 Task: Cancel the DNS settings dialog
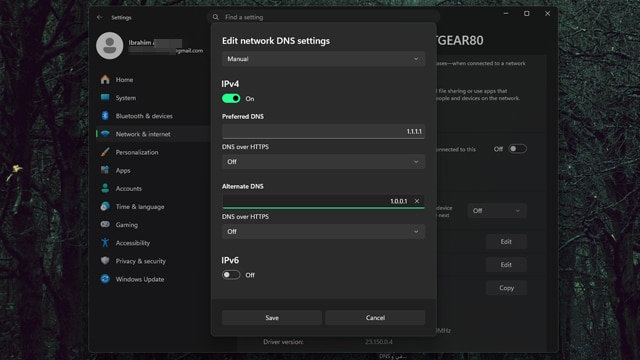coord(375,318)
